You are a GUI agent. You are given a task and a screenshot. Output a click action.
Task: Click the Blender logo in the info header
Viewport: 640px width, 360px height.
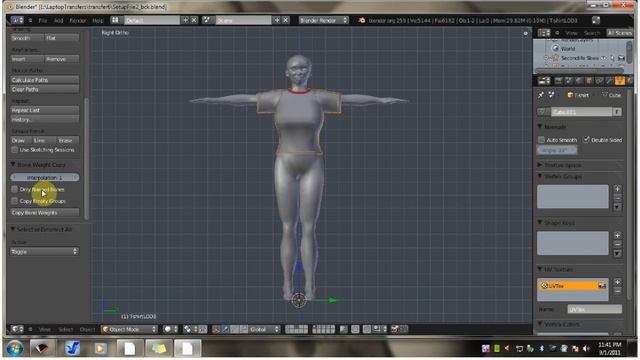(x=362, y=20)
